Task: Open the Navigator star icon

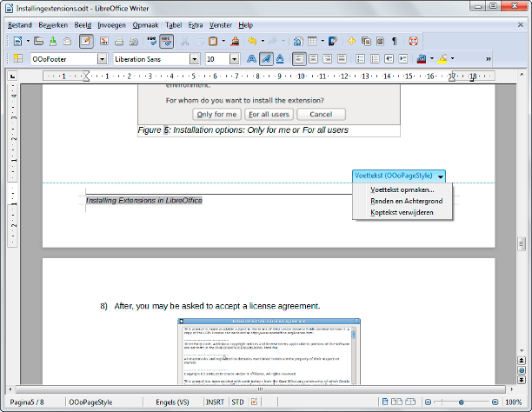Action: 351,42
